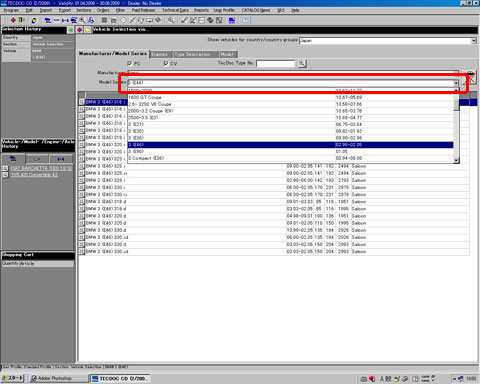
Task: Expand the BMW 3 (E46) 330 i row
Action: click(x=82, y=187)
